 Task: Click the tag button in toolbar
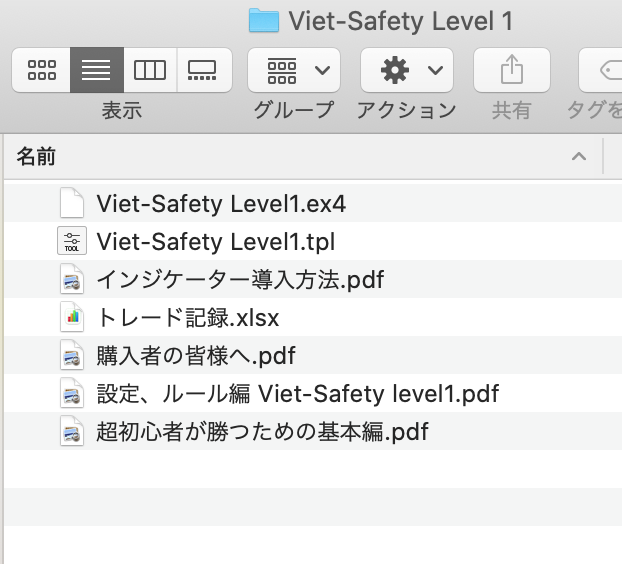coord(601,70)
